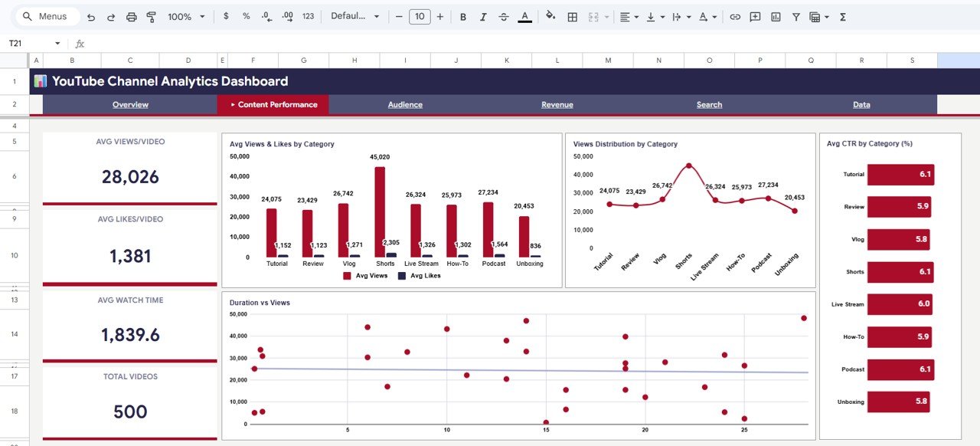Open the font family dropdown

[354, 16]
